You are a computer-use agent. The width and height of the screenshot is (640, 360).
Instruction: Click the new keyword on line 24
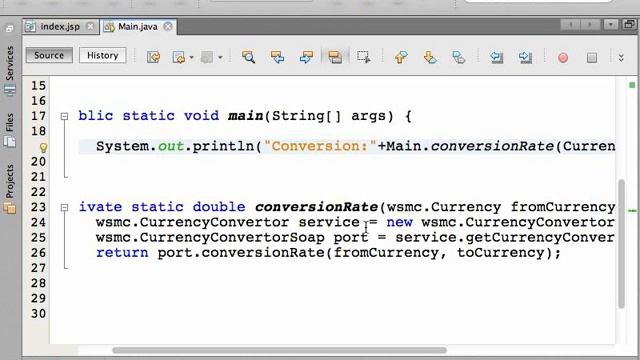[x=399, y=222]
